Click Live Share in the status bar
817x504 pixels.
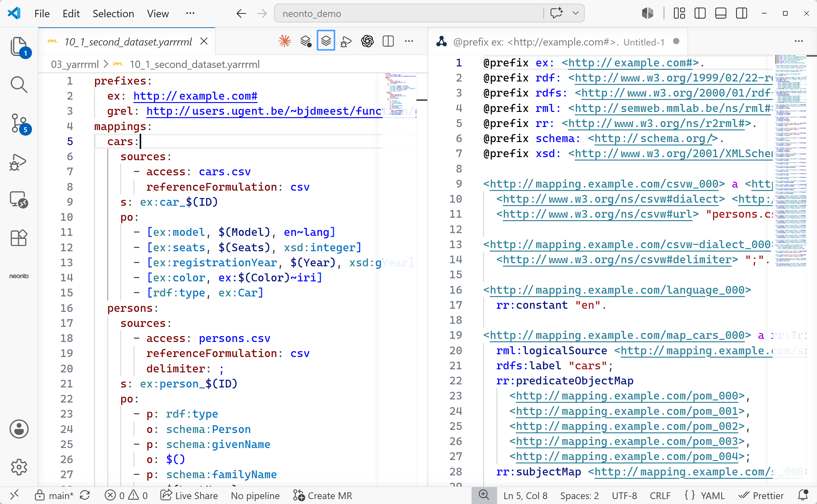(189, 496)
